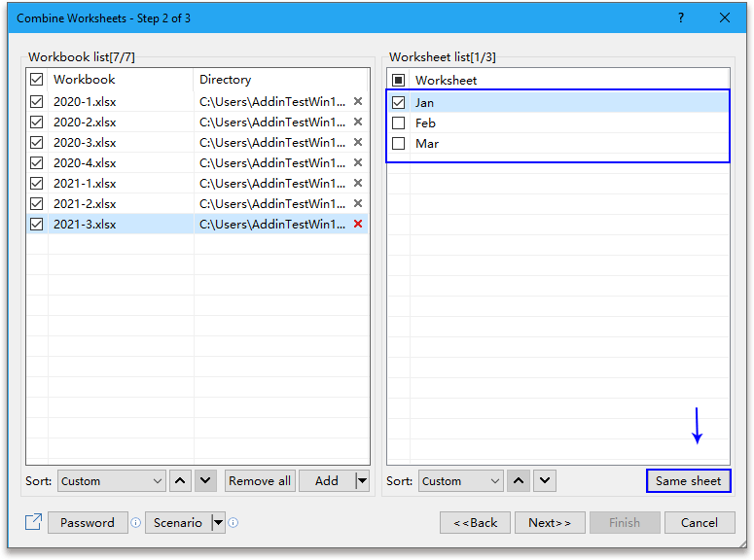754x560 pixels.
Task: Open the share/export icon beside Password
Action: (x=33, y=522)
